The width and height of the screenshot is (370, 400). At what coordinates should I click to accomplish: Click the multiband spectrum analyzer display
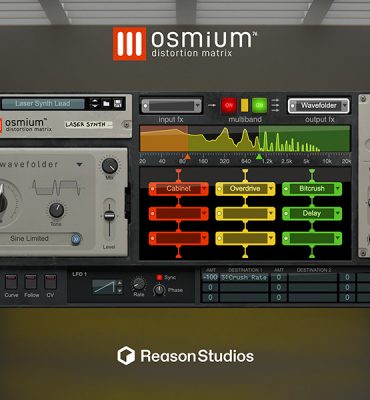[245, 138]
